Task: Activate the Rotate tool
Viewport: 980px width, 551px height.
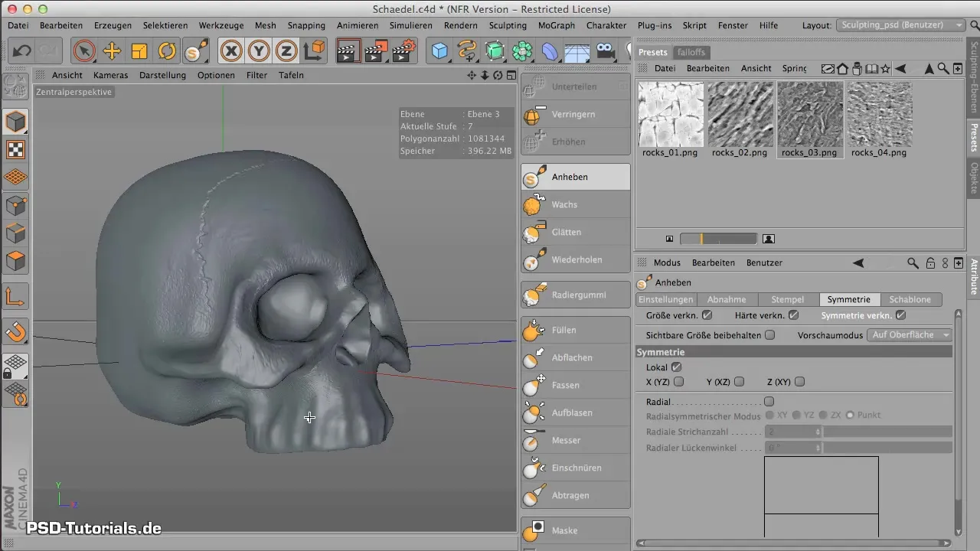Action: click(x=167, y=51)
